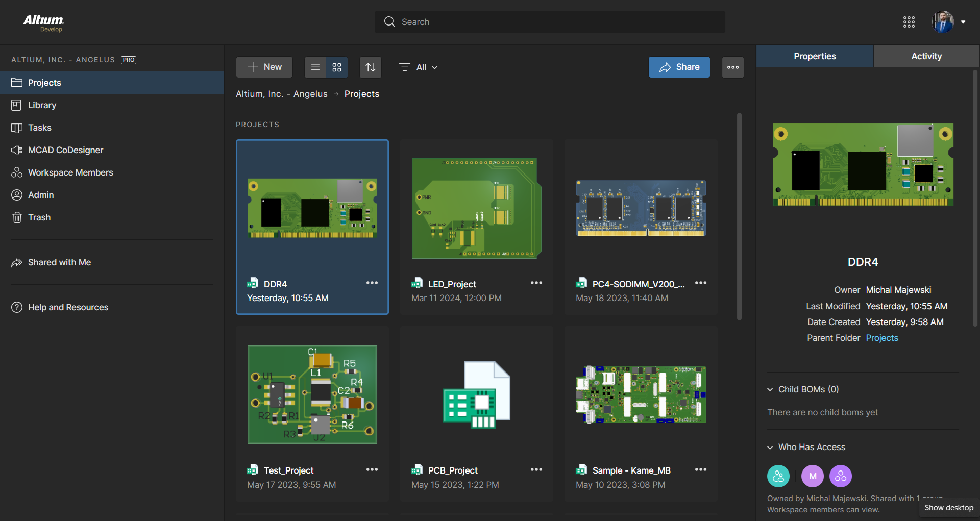This screenshot has width=980, height=521.
Task: Collapse the Who Has Access section
Action: [770, 447]
